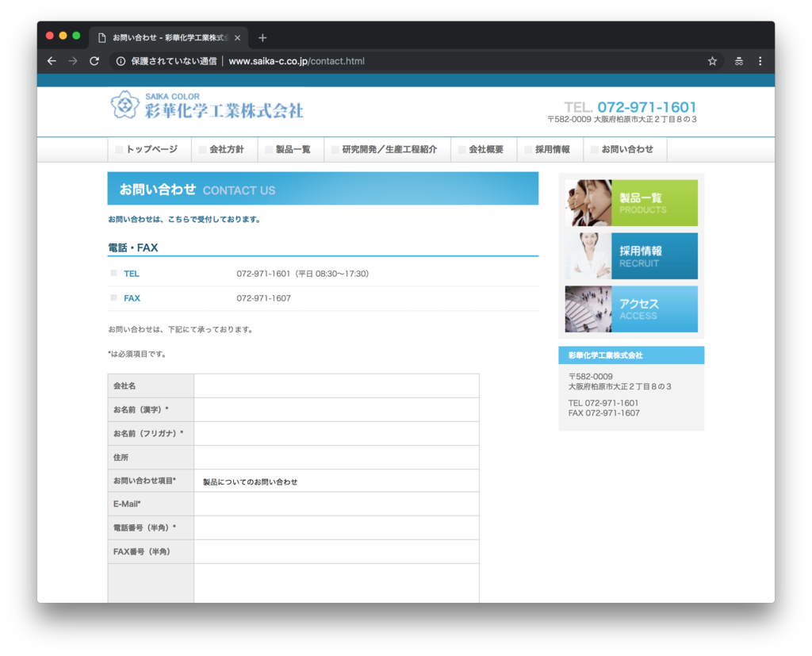Click the TEL row label
812x656 pixels.
click(132, 274)
